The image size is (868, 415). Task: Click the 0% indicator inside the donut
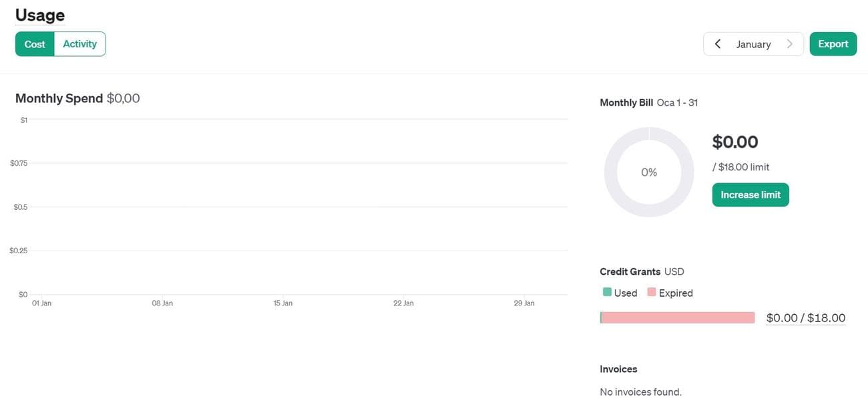pyautogui.click(x=648, y=172)
